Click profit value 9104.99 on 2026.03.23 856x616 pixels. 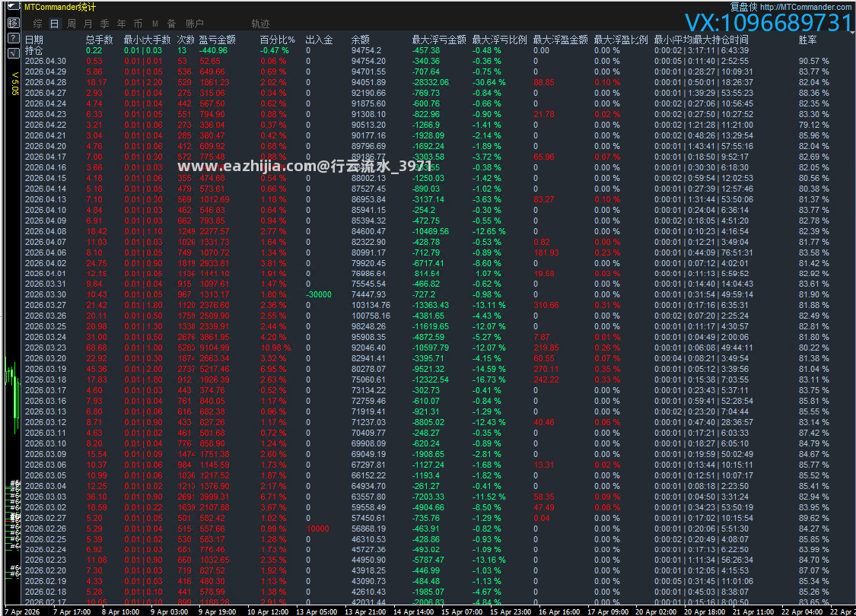click(215, 348)
